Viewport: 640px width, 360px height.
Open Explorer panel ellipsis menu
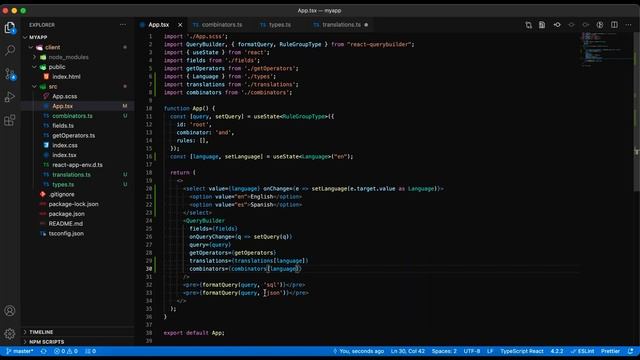[123, 25]
